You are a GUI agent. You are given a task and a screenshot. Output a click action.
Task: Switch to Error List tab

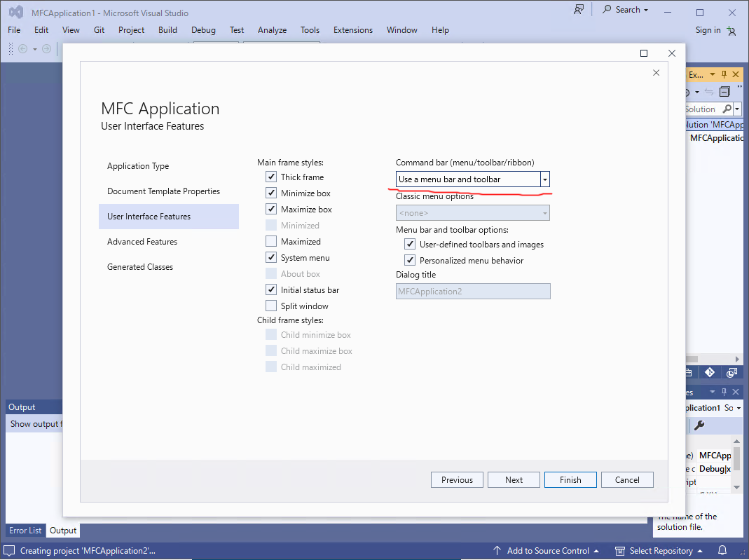click(25, 531)
